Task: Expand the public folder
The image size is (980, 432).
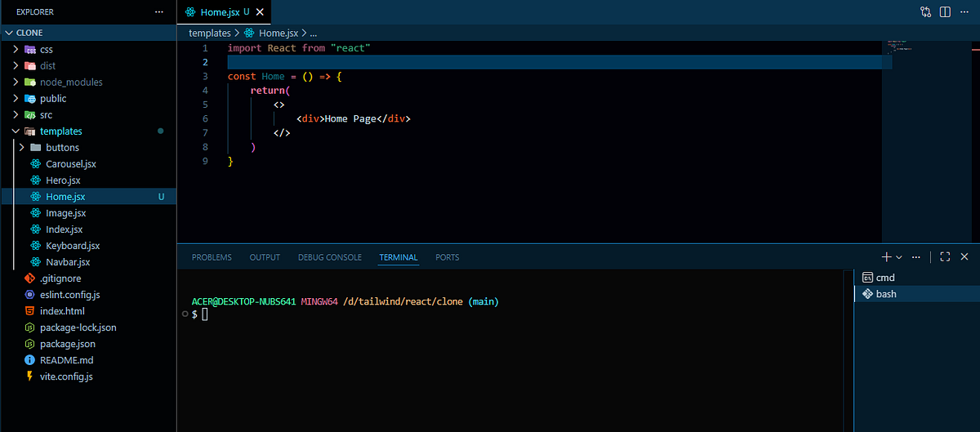Action: point(89,98)
